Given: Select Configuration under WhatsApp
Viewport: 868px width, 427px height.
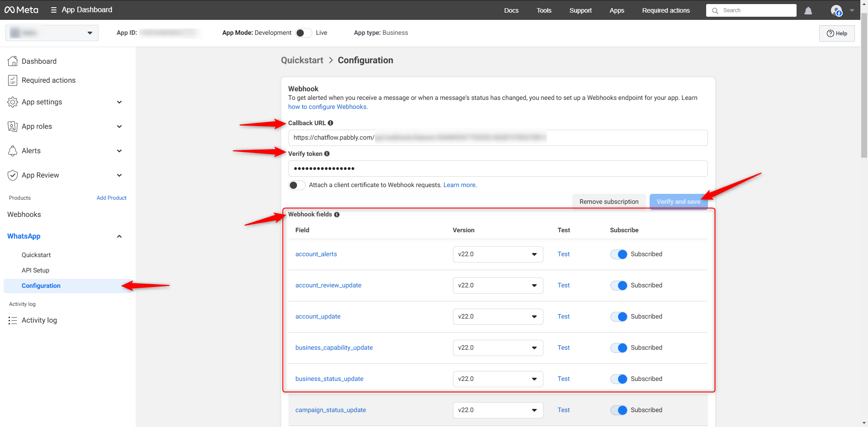Looking at the screenshot, I should click(68, 286).
